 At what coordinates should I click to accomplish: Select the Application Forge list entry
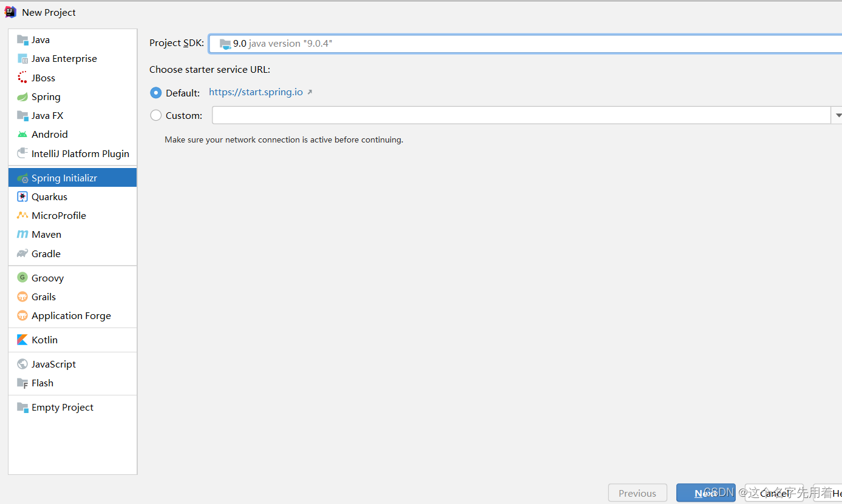pos(72,316)
